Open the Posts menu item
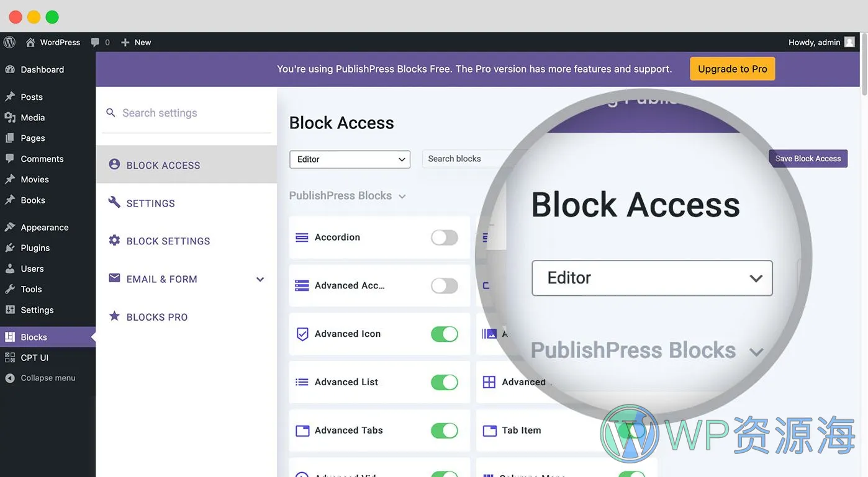 48,97
